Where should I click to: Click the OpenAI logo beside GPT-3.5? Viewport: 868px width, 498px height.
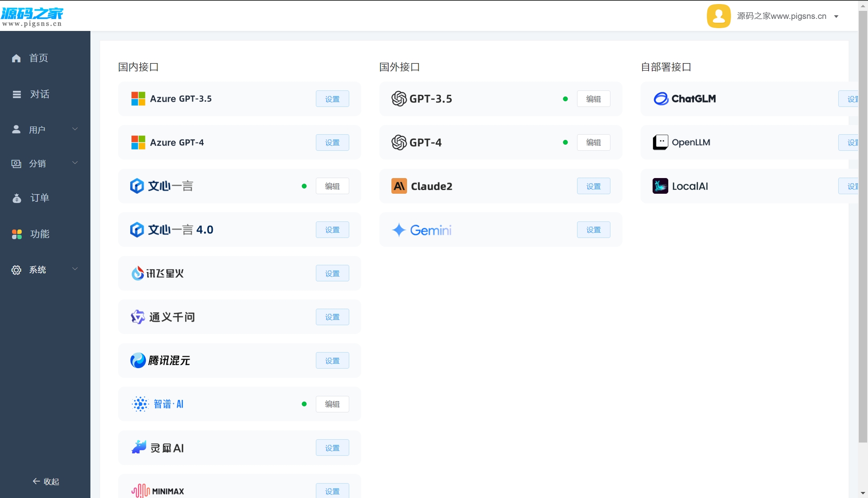399,99
